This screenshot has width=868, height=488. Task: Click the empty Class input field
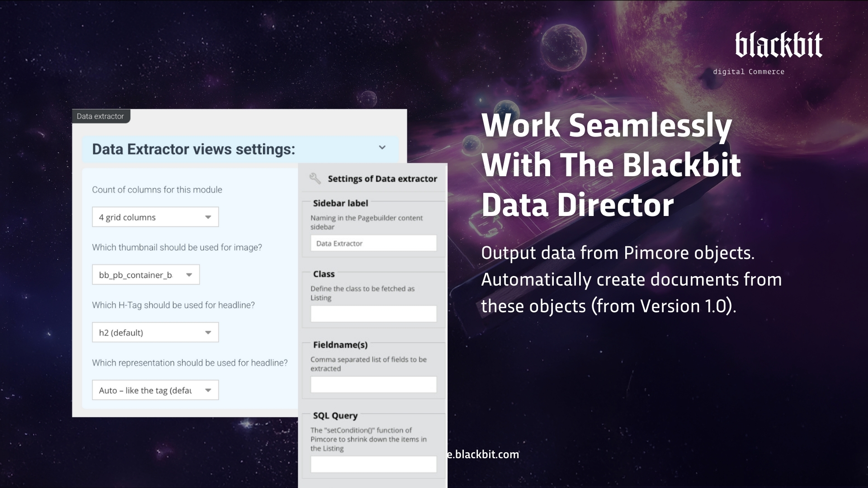click(373, 314)
